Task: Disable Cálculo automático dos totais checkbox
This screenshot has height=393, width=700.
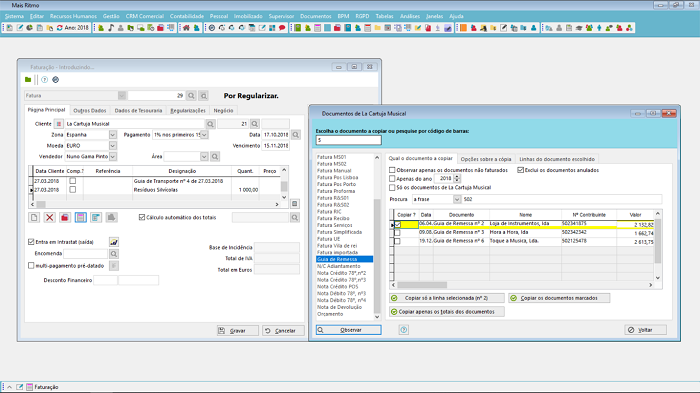Action: tap(142, 217)
